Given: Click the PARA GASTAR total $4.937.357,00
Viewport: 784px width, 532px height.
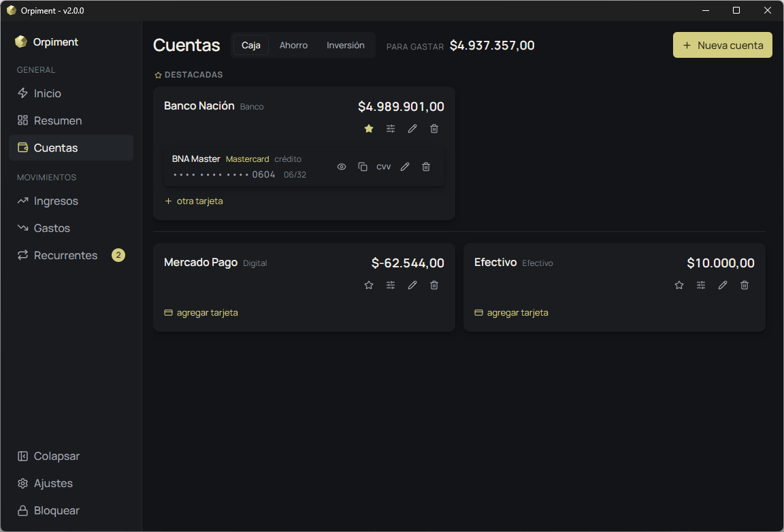Looking at the screenshot, I should 492,46.
